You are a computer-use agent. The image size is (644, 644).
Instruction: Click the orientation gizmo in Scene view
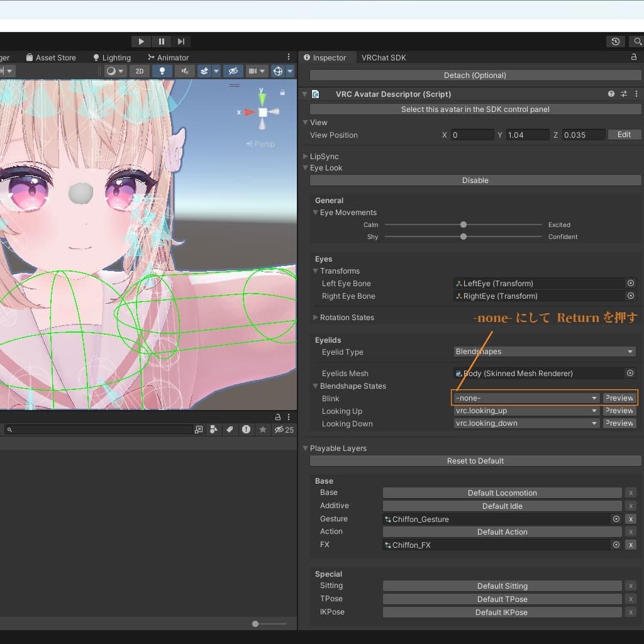(263, 111)
